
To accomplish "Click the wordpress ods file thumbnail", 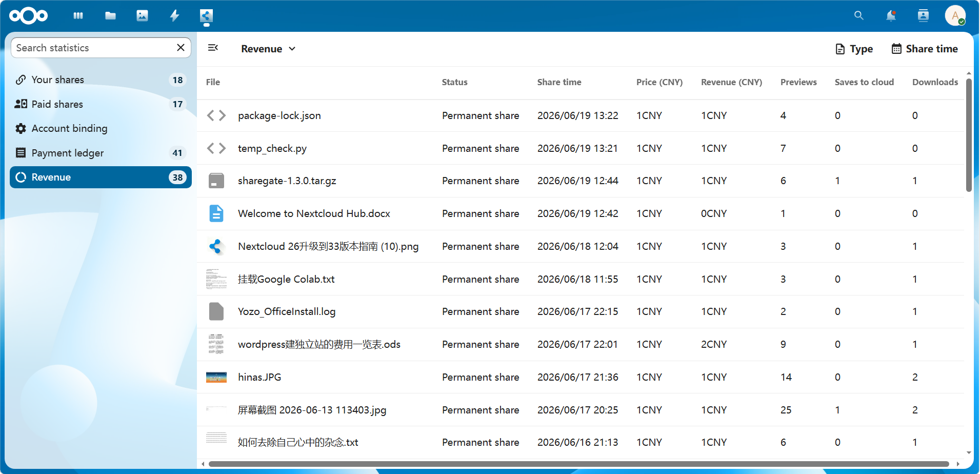I will click(x=216, y=344).
